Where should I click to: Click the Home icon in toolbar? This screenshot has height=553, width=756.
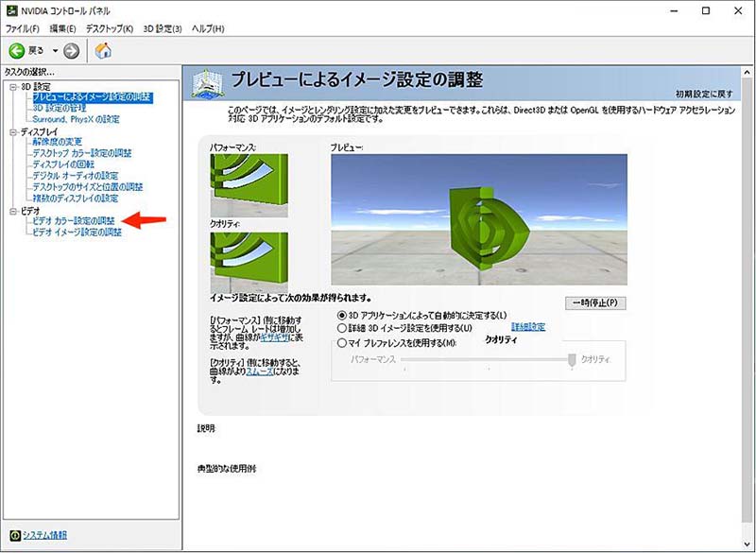(103, 50)
